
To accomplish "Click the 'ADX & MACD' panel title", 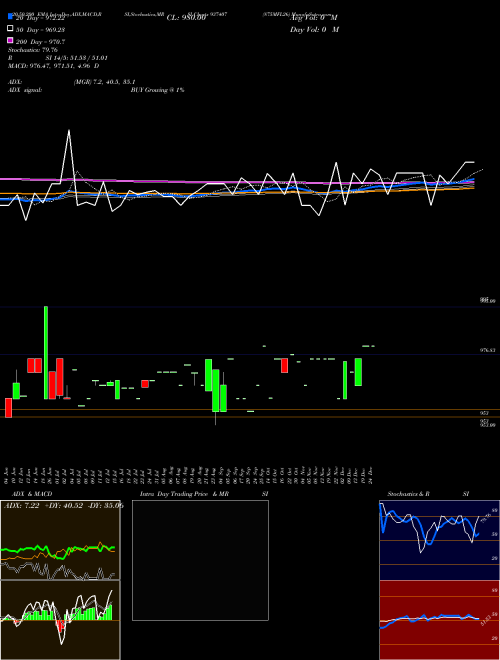I will pyautogui.click(x=32, y=494).
